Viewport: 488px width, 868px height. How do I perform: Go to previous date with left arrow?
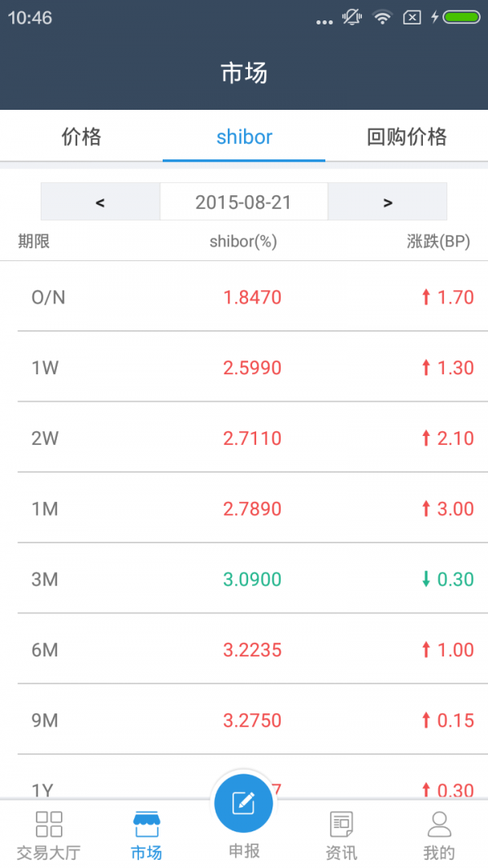tap(100, 202)
